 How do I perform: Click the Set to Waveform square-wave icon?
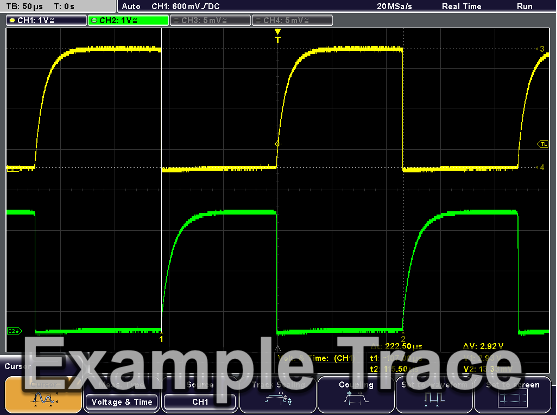[434, 399]
